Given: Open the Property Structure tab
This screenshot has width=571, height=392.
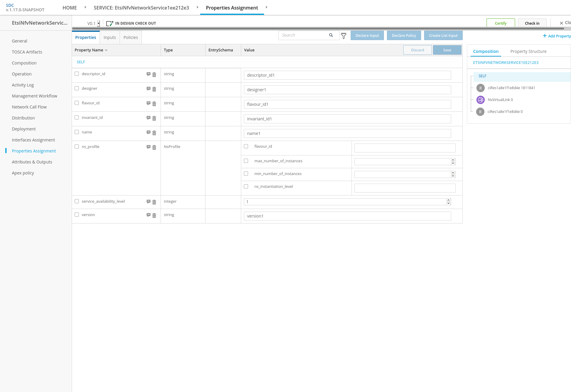Looking at the screenshot, I should tap(528, 51).
